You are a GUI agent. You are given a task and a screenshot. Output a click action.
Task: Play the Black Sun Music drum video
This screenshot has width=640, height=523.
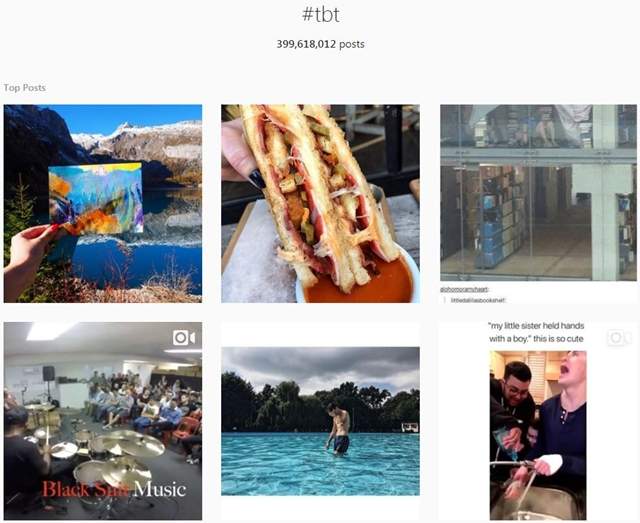point(103,421)
